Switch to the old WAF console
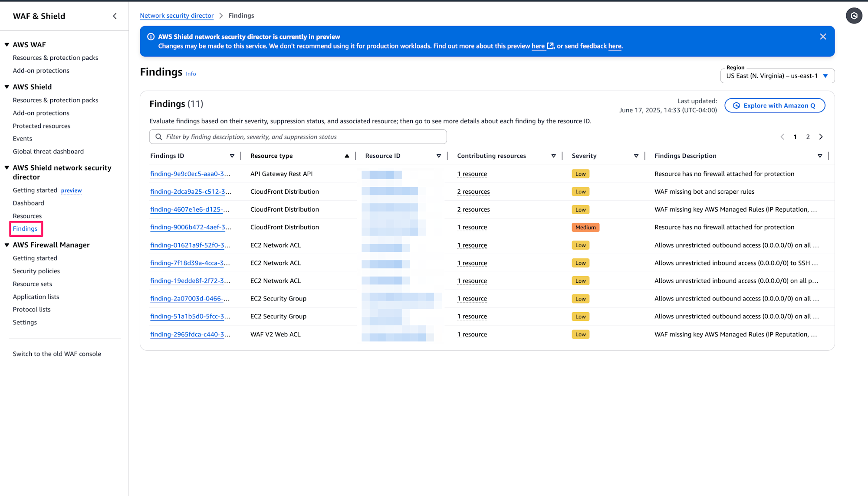The width and height of the screenshot is (868, 496). [57, 354]
